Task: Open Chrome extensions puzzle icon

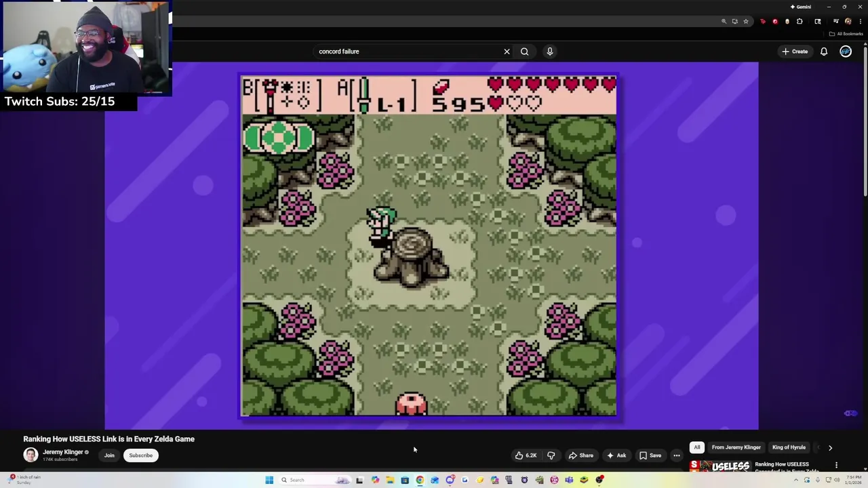Action: (x=800, y=22)
